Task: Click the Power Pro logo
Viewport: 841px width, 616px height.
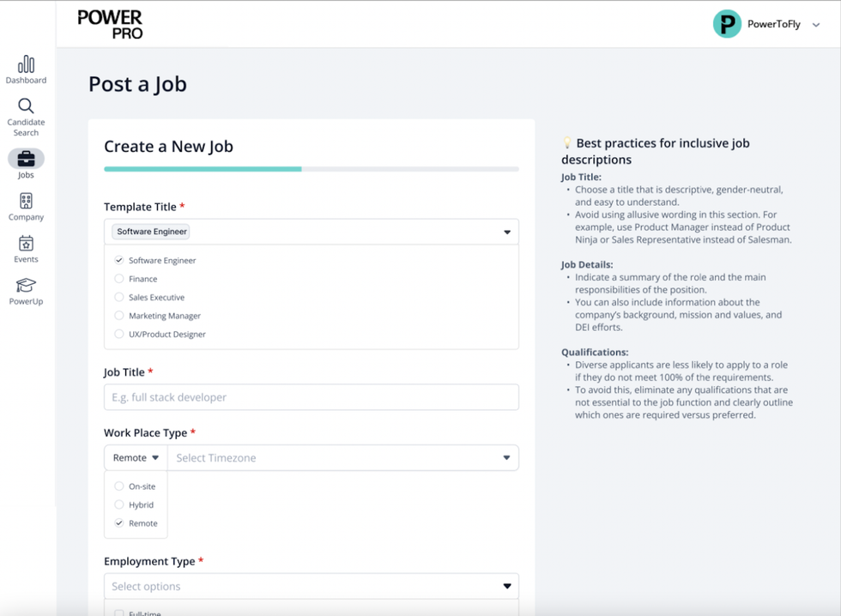Action: click(111, 24)
